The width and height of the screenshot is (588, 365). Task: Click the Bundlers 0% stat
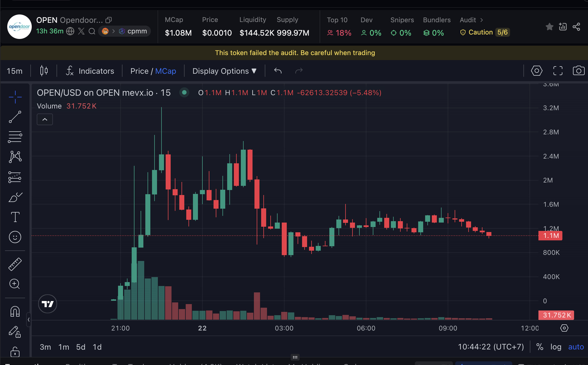437,27
